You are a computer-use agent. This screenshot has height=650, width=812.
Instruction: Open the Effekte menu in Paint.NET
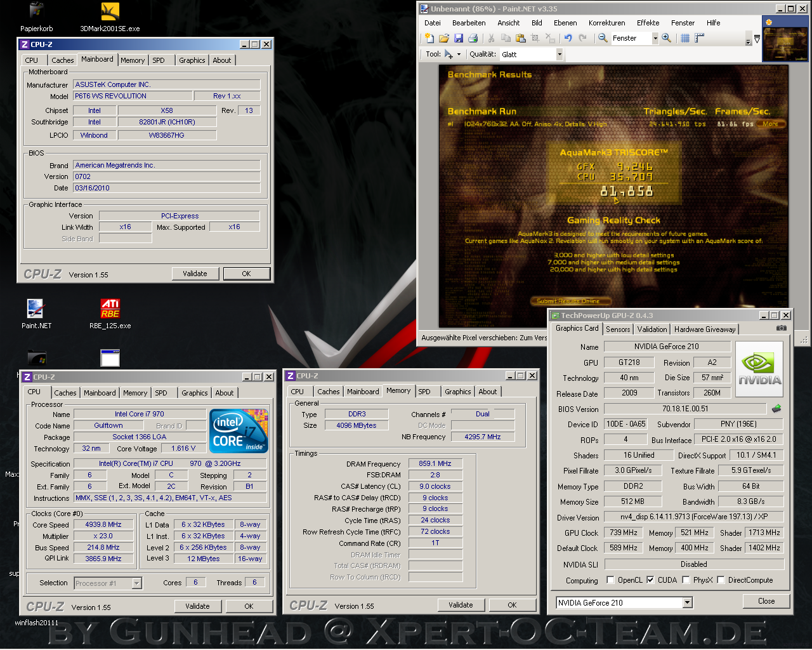pyautogui.click(x=648, y=23)
